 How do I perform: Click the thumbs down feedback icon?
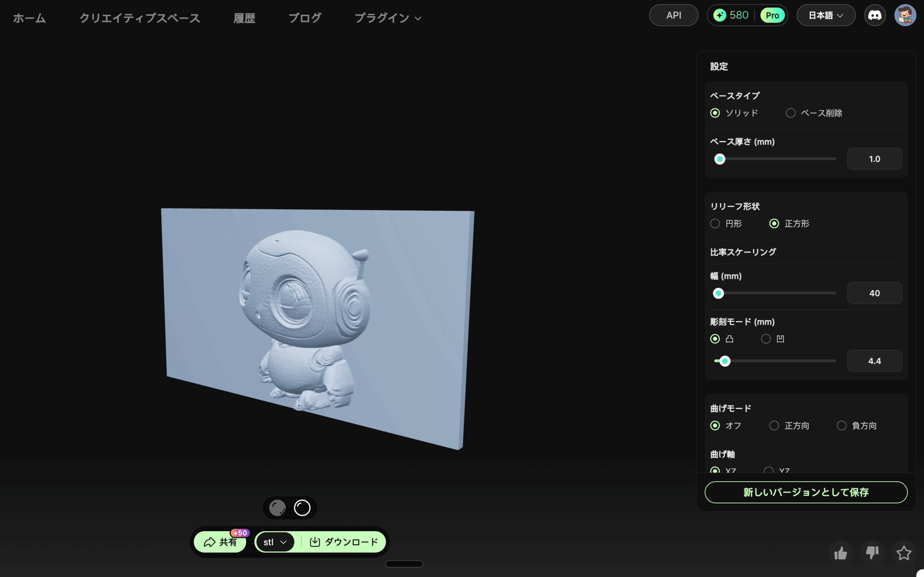click(872, 553)
